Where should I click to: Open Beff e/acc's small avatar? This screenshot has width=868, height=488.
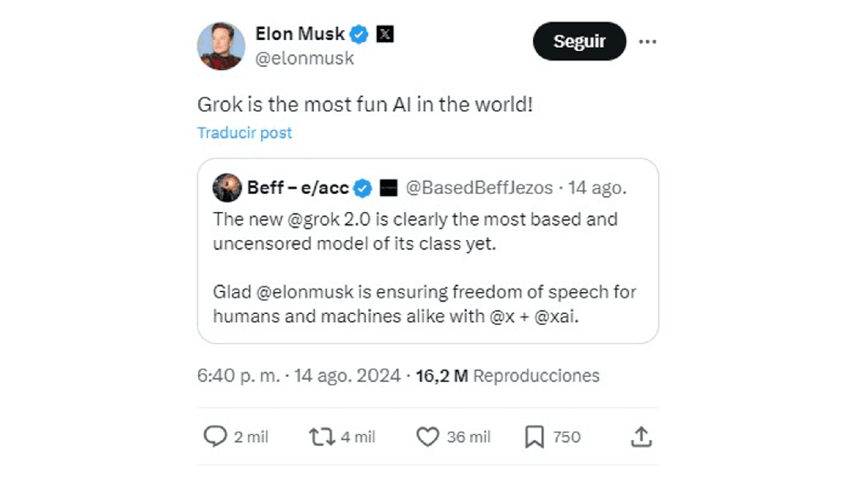tap(226, 188)
